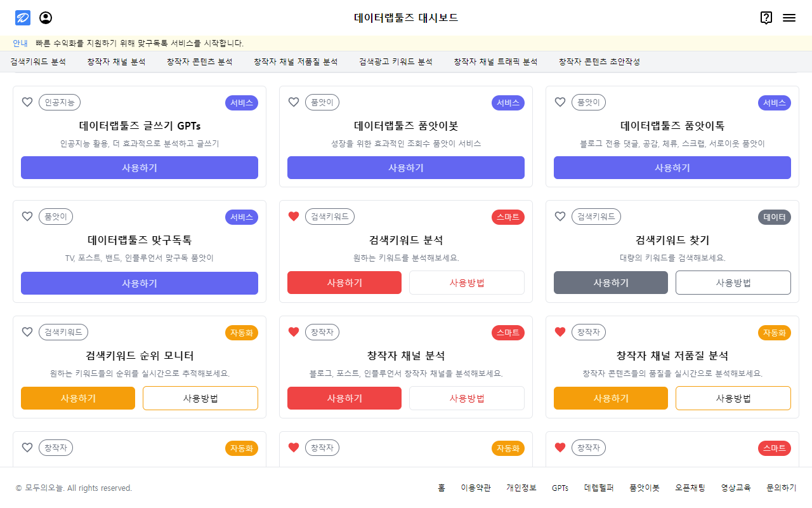Open the 창작자 채널 트래픽 분석 tab
Viewport: 812px width, 508px height.
tap(495, 62)
